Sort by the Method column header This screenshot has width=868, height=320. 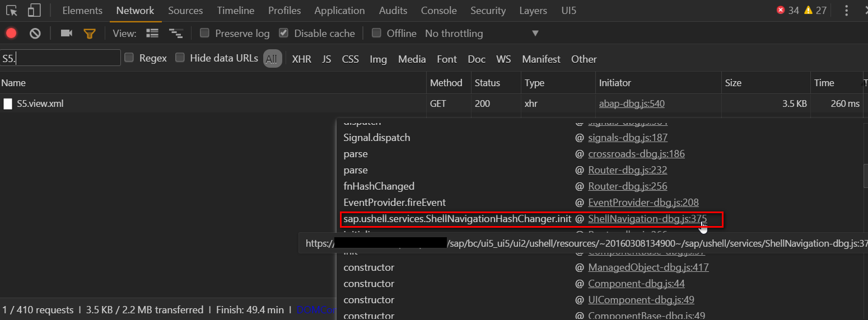pos(449,83)
